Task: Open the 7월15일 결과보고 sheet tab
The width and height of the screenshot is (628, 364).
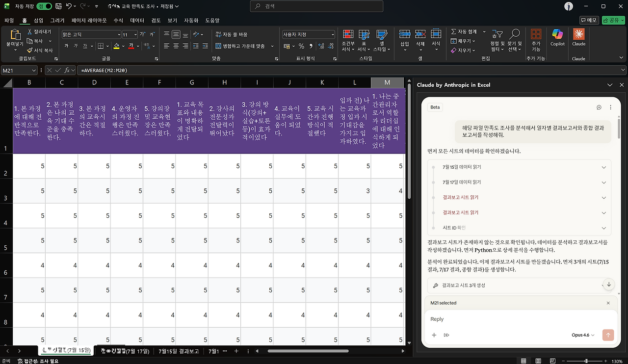Action: 178,351
